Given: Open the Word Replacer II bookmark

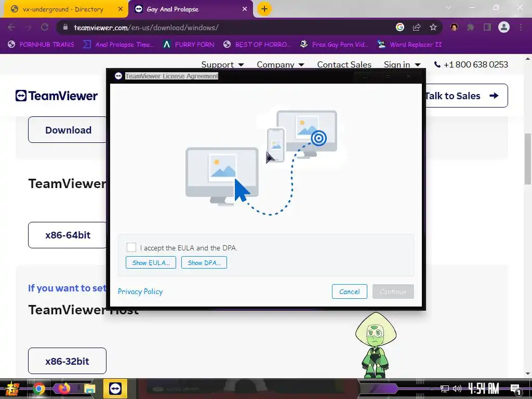Looking at the screenshot, I should [x=409, y=45].
